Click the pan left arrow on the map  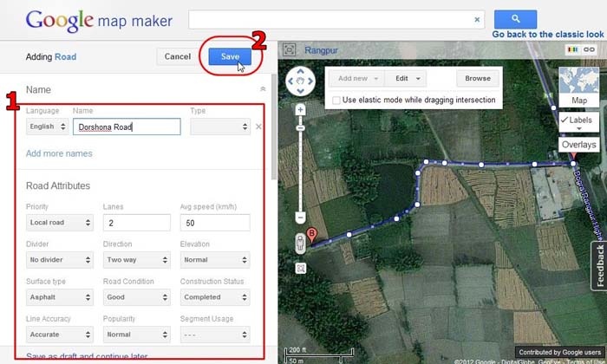tap(290, 81)
